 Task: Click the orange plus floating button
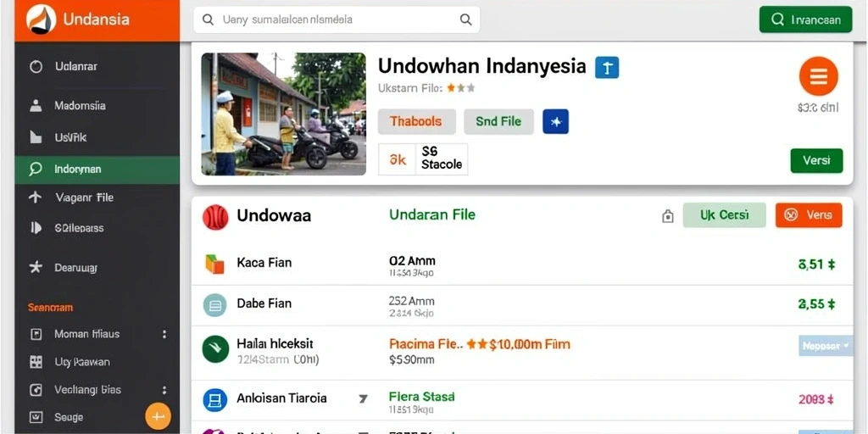[159, 417]
